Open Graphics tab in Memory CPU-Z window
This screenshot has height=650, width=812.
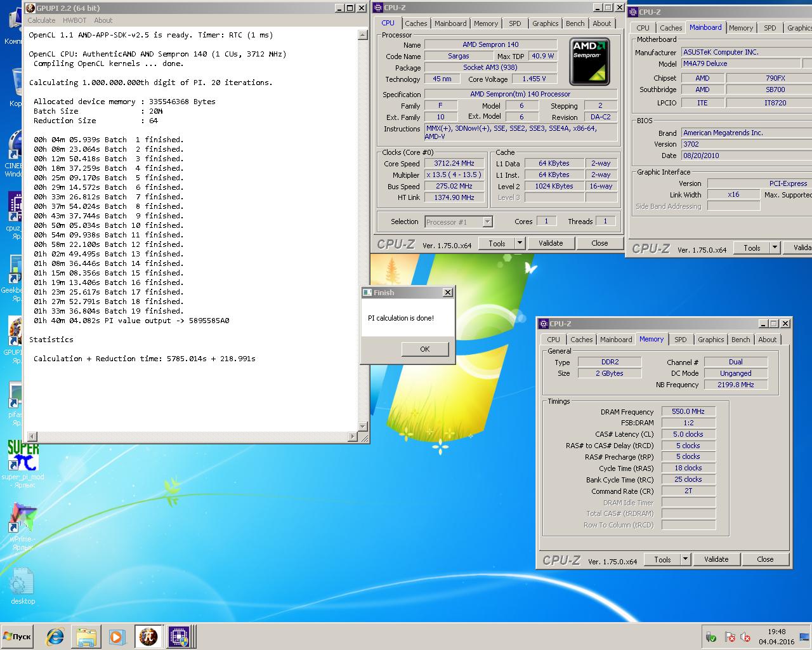click(711, 340)
